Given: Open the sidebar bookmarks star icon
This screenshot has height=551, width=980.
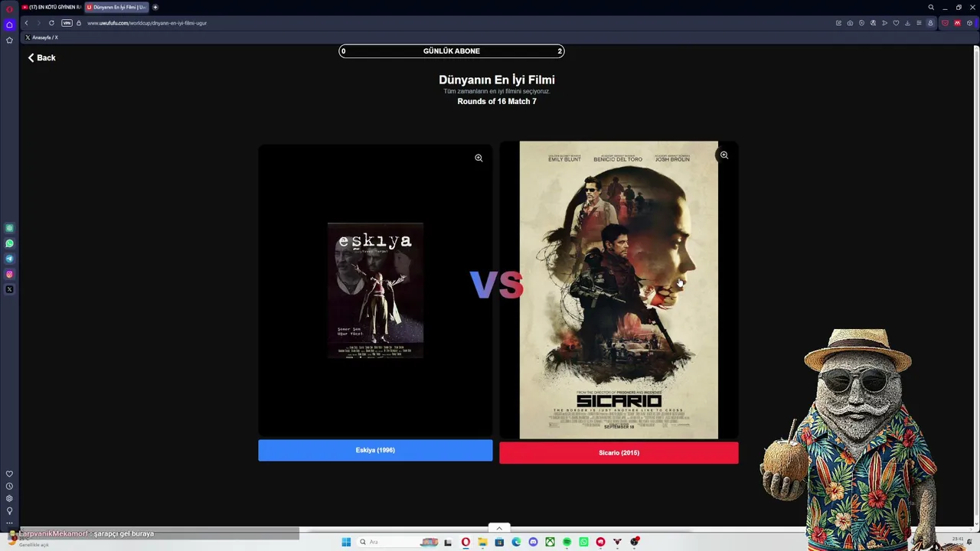Looking at the screenshot, I should [9, 40].
